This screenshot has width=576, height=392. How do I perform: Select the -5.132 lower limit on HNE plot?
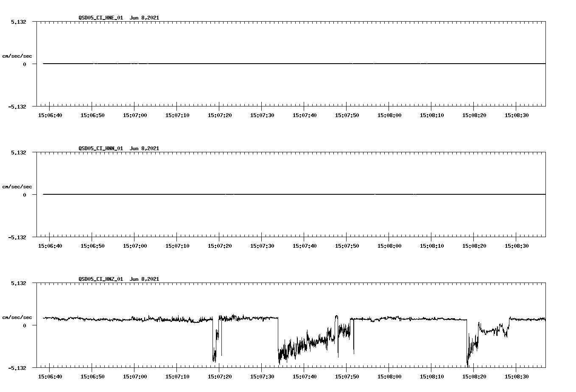[x=17, y=106]
